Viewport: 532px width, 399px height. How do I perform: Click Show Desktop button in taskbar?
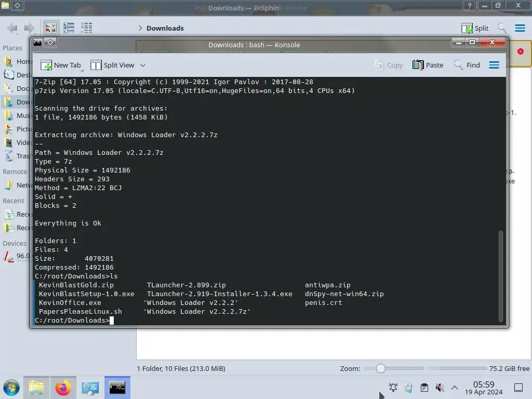[518, 388]
